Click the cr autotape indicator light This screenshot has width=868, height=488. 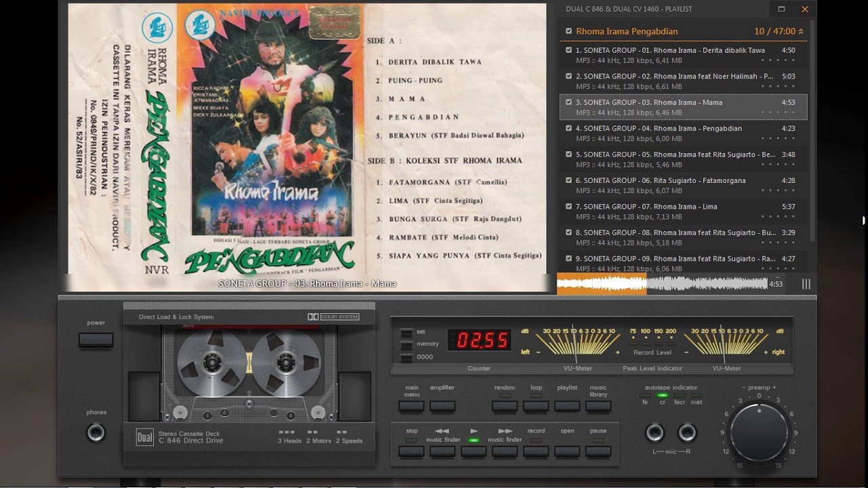tap(663, 395)
